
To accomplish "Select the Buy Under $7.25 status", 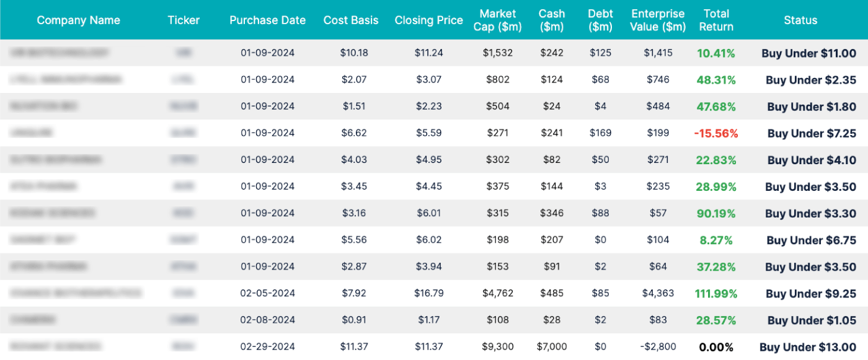I will (811, 133).
